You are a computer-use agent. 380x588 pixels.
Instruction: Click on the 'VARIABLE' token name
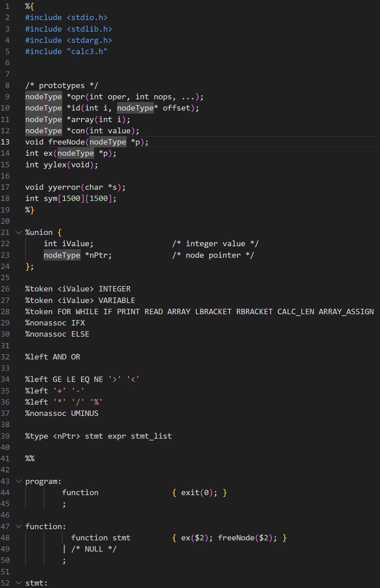117,300
